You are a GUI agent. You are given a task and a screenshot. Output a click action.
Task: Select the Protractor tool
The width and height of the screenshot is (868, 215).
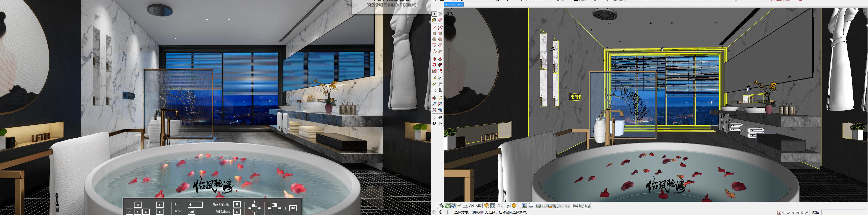pyautogui.click(x=434, y=84)
